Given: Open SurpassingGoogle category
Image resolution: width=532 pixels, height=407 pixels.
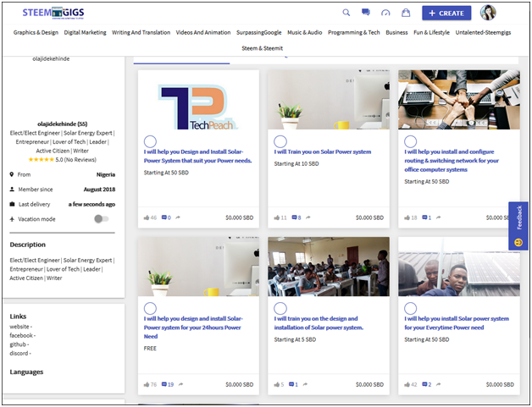Looking at the screenshot, I should pos(259,32).
